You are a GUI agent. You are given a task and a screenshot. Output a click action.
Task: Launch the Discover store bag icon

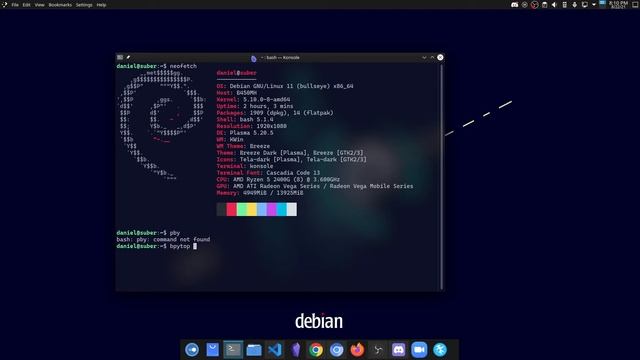212,350
